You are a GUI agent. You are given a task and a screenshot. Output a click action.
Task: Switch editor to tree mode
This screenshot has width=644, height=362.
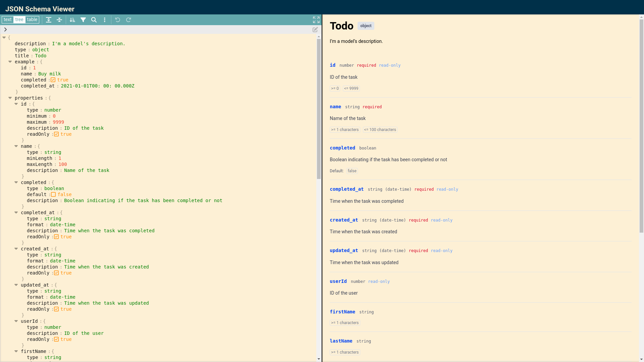click(19, 20)
